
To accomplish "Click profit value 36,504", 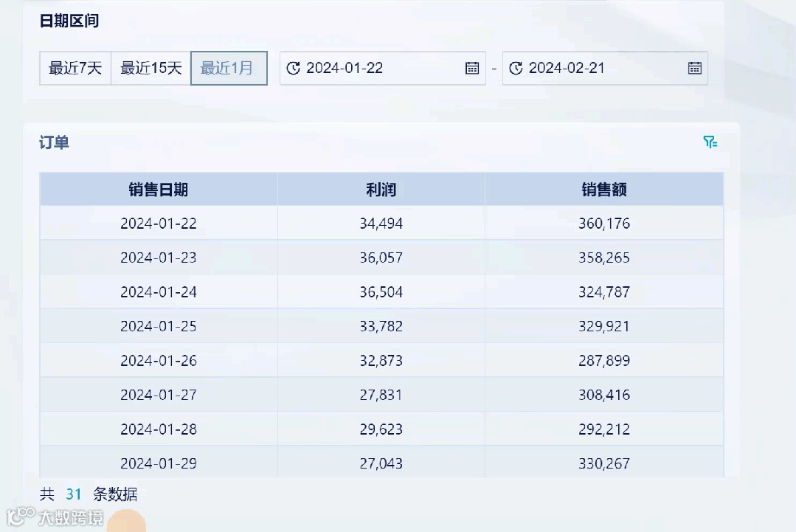I will pos(381,292).
